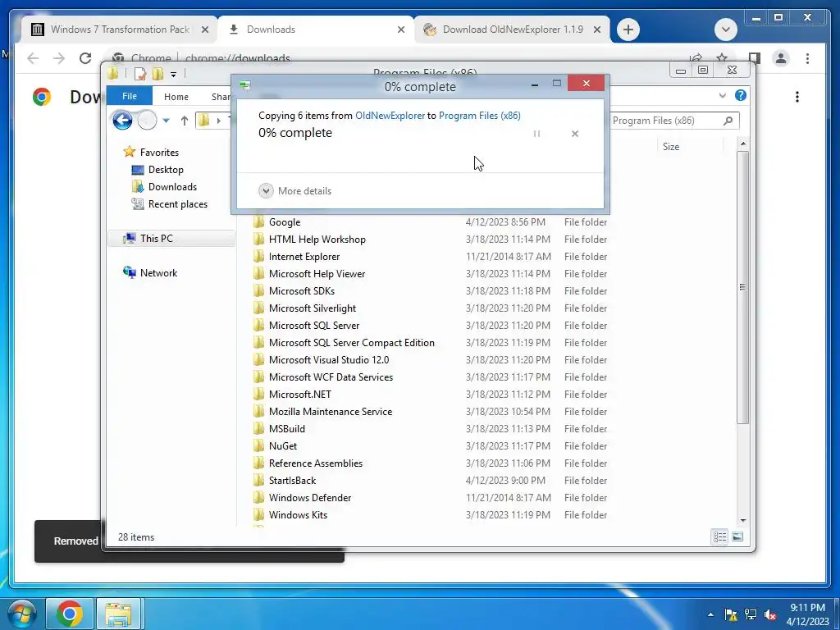Select the Microsoft.NET folder

(x=300, y=395)
